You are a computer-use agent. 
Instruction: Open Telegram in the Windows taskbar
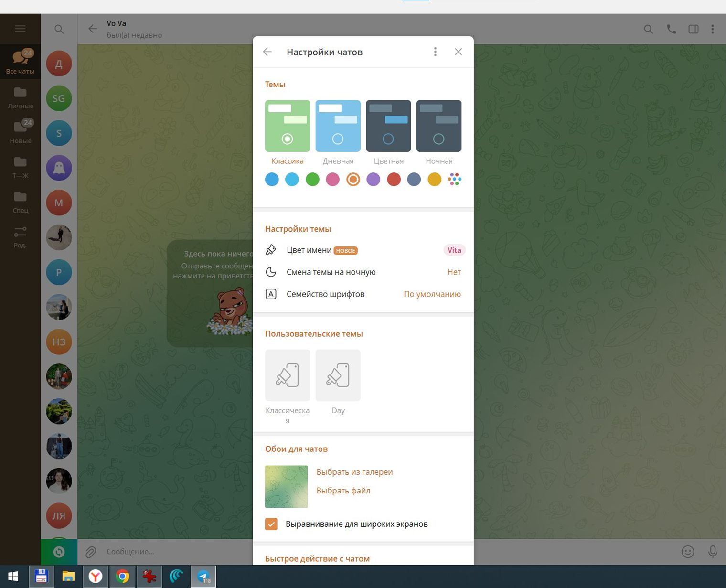coord(203,577)
